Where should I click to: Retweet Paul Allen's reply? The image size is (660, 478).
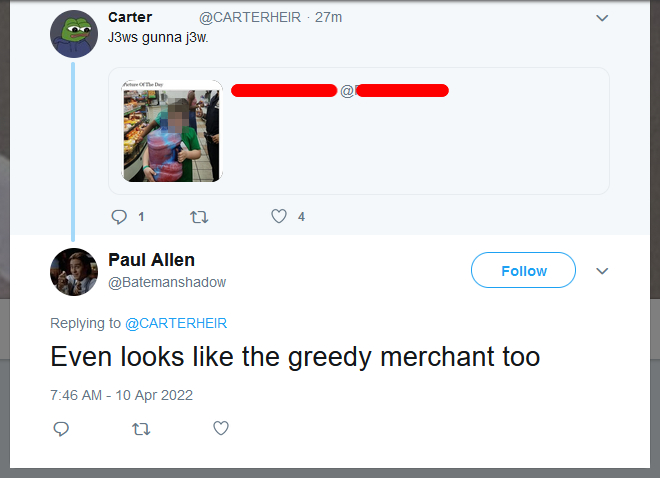coord(141,429)
